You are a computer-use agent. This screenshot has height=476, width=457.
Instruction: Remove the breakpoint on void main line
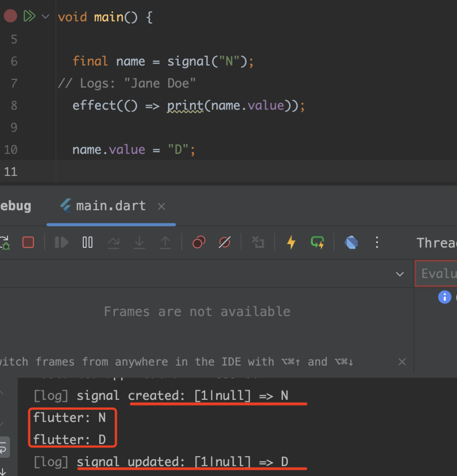point(10,17)
